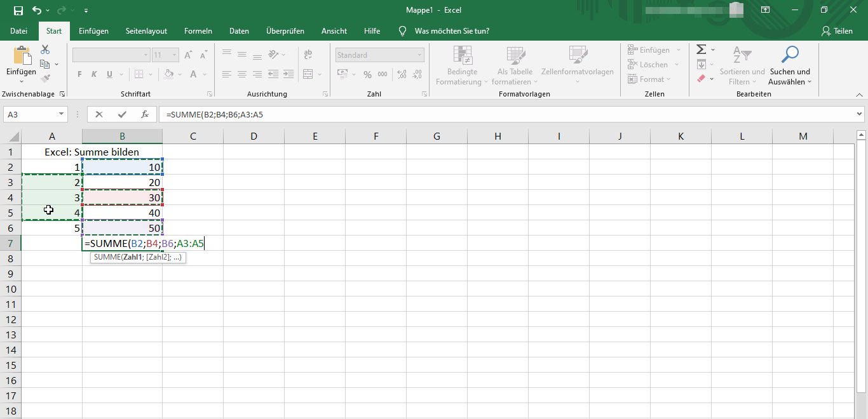The image size is (868, 419).
Task: Add a decimal place
Action: click(x=400, y=74)
